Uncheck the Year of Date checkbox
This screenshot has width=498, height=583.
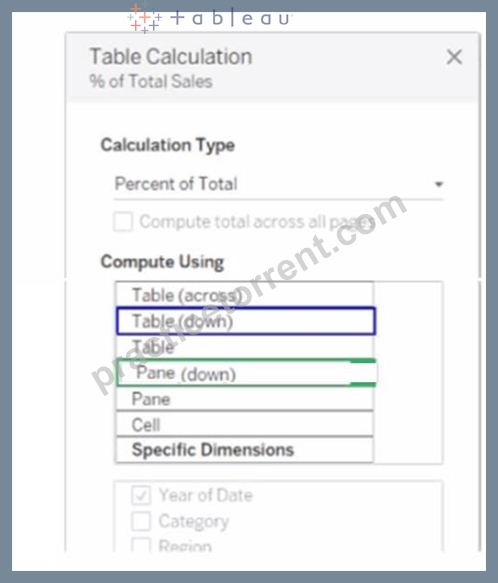[x=141, y=495]
